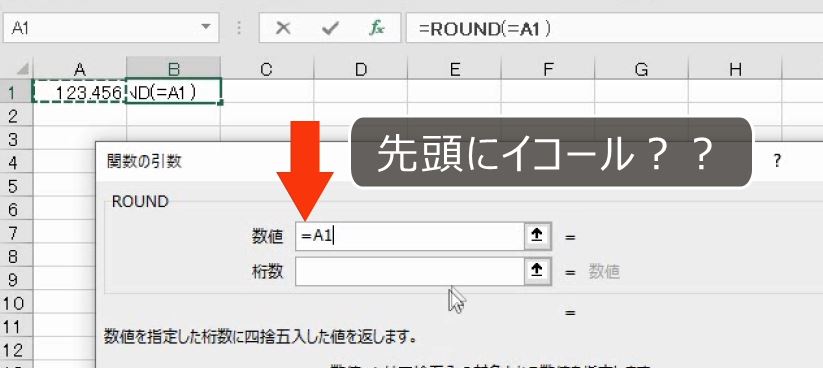This screenshot has height=368, width=823.
Task: Click the empty 桁数 argument input field
Action: click(409, 271)
